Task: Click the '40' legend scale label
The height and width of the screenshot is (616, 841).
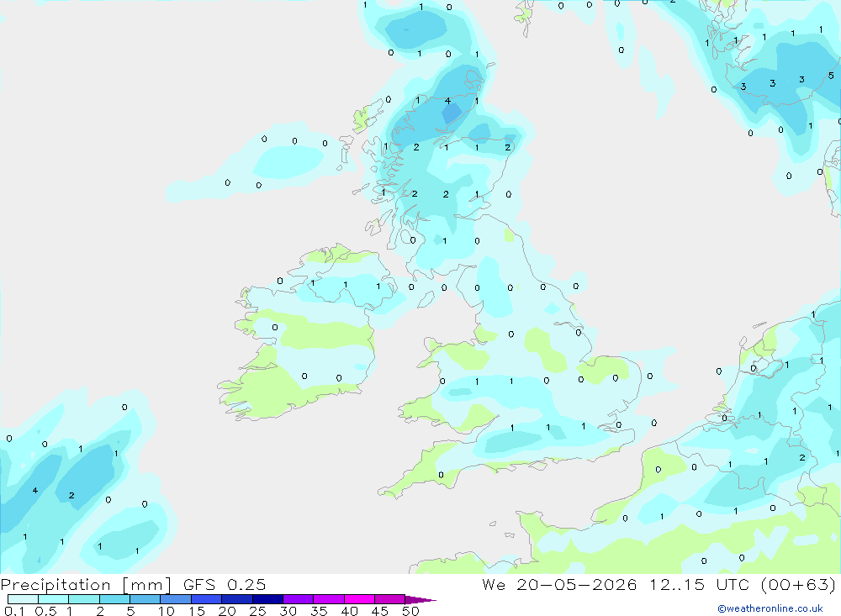Action: (349, 611)
